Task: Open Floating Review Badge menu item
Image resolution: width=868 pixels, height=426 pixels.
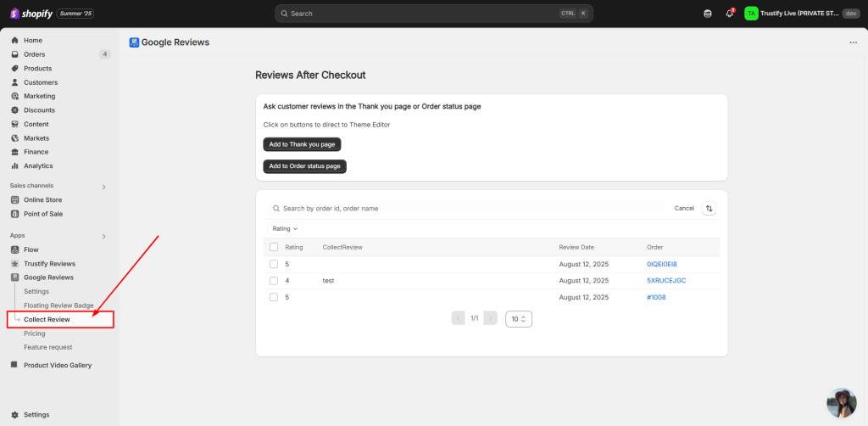Action: (58, 305)
